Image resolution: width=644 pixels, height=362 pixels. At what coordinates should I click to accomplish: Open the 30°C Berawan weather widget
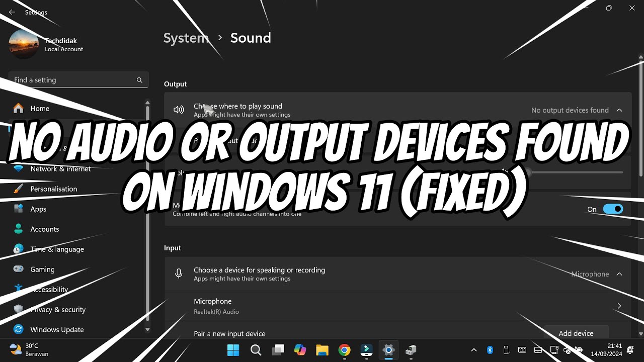pos(29,350)
